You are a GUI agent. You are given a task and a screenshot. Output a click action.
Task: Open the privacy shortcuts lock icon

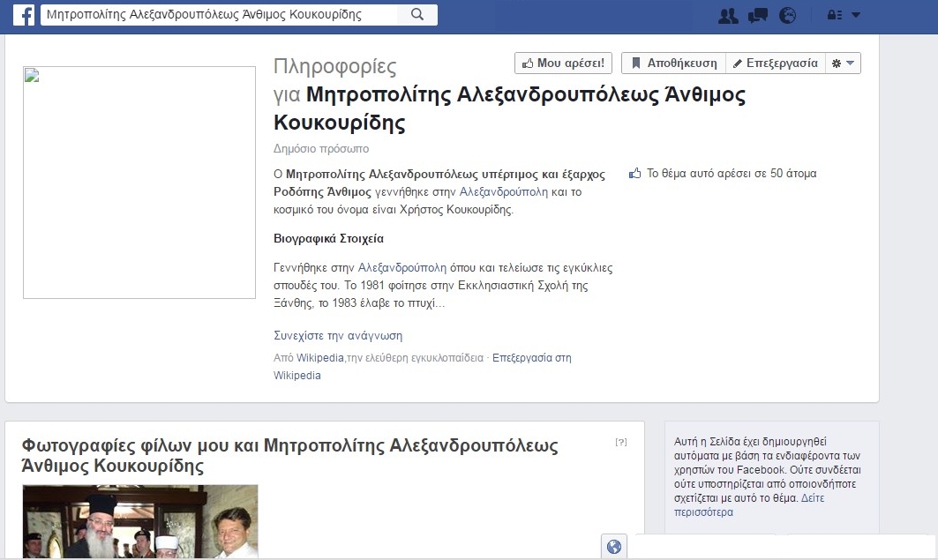click(x=834, y=15)
